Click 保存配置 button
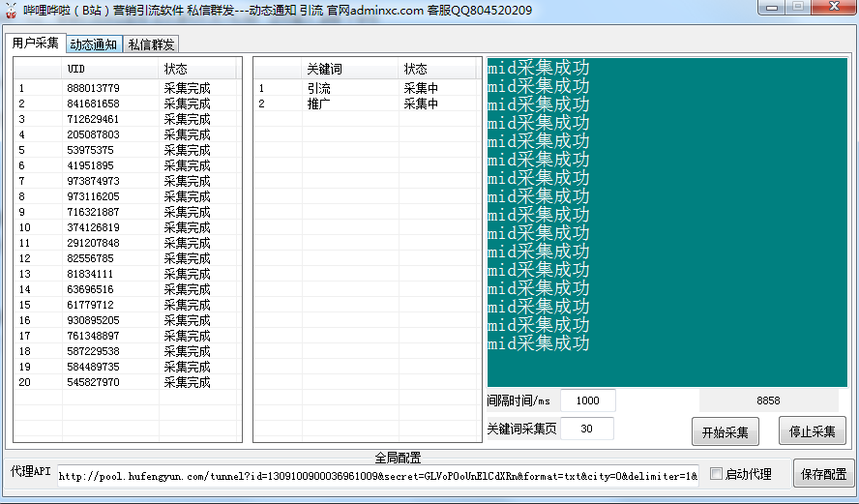Screen dimensions: 859x504 (x=823, y=474)
